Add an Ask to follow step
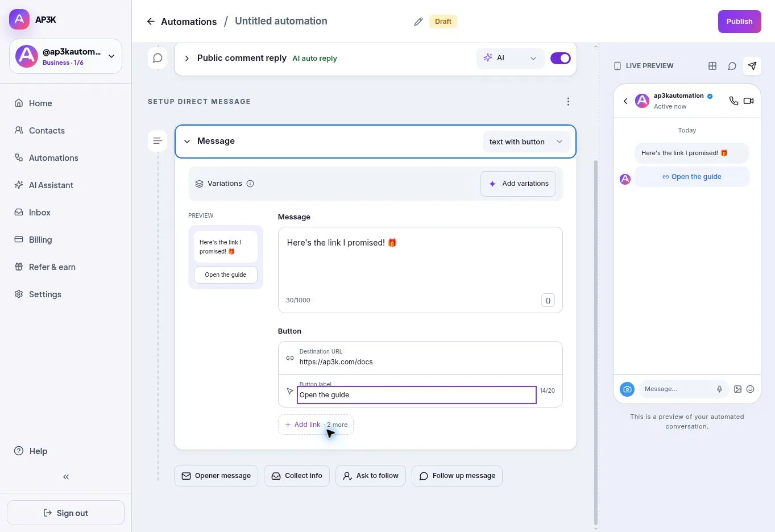This screenshot has height=532, width=775. coord(371,476)
